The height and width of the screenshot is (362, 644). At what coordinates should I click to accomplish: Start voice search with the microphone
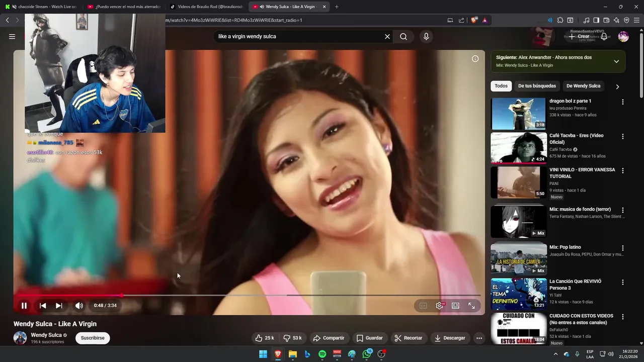click(x=426, y=36)
